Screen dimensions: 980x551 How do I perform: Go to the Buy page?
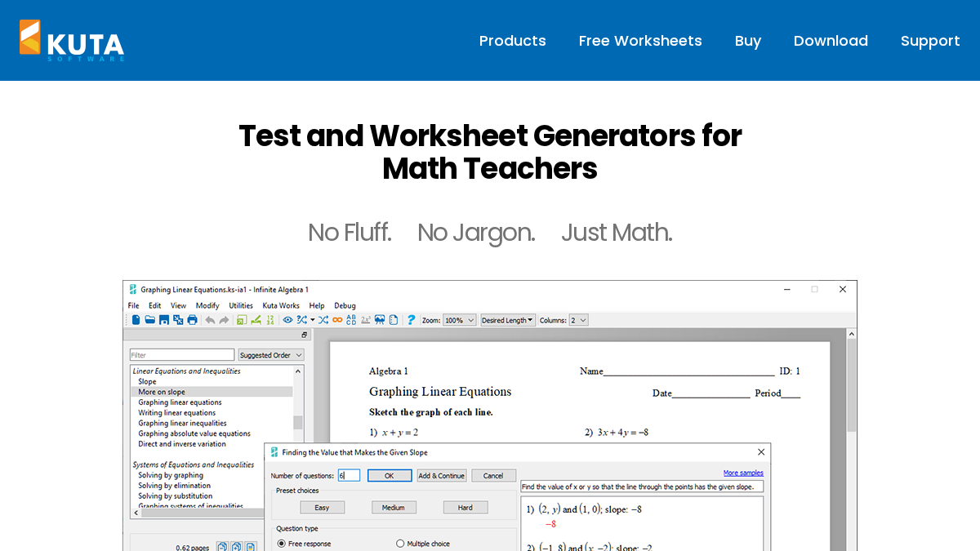click(x=747, y=41)
